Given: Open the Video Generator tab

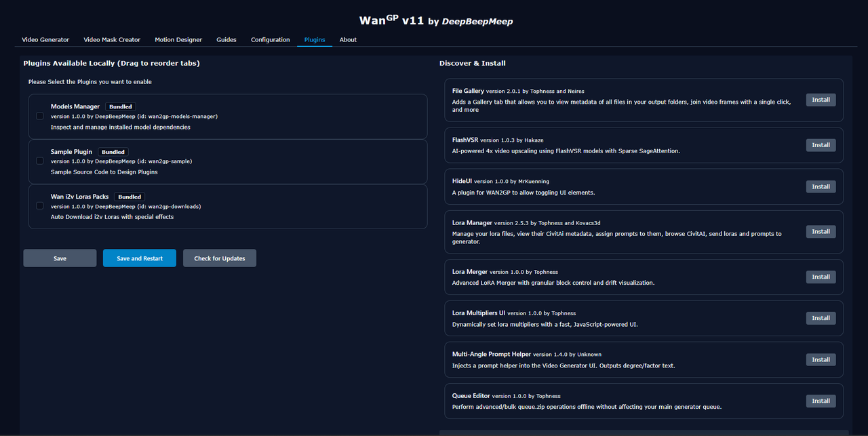Looking at the screenshot, I should point(45,39).
